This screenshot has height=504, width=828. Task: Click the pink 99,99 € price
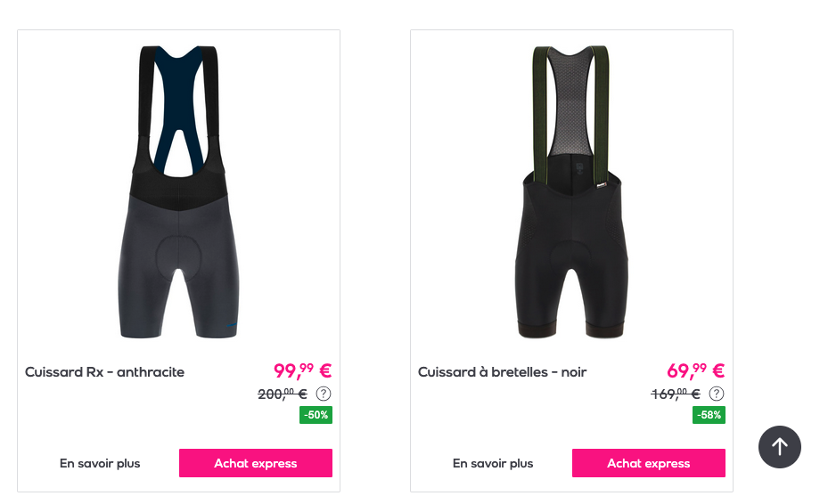pyautogui.click(x=302, y=370)
